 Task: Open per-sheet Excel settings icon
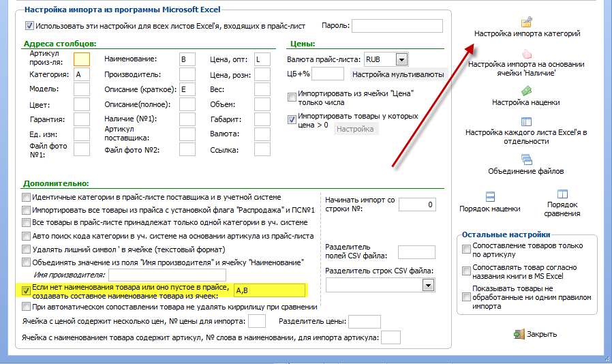(526, 122)
